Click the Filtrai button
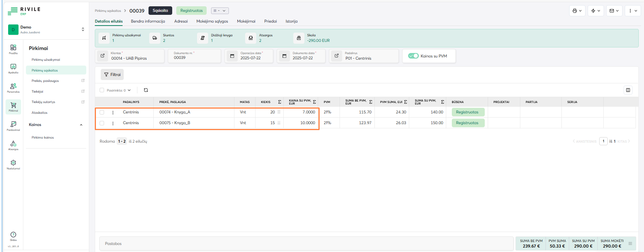Viewport: 644px width, 252px height. tap(112, 74)
